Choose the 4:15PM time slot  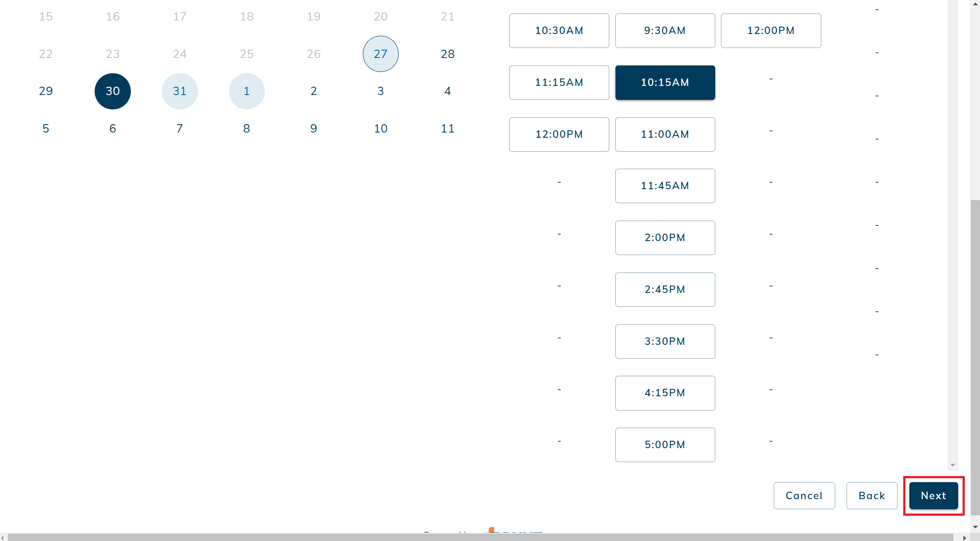coord(665,393)
